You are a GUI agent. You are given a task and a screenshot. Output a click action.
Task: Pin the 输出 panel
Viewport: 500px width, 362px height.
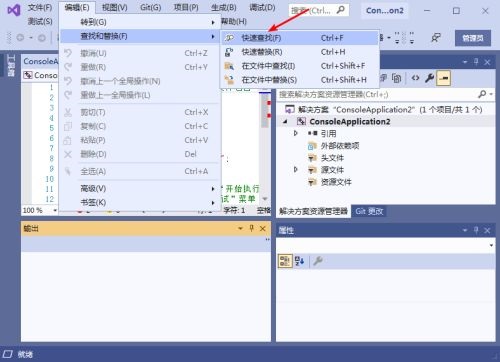pos(252,228)
